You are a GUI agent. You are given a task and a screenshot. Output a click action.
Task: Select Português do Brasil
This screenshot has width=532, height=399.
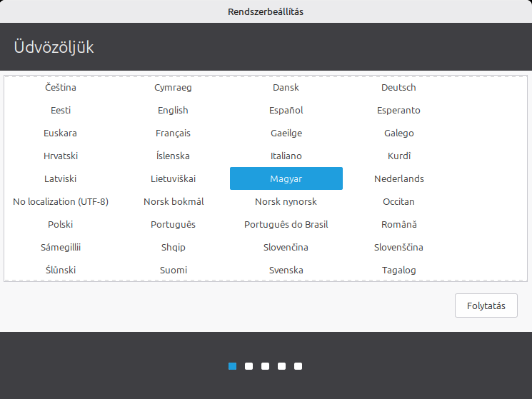pos(286,224)
